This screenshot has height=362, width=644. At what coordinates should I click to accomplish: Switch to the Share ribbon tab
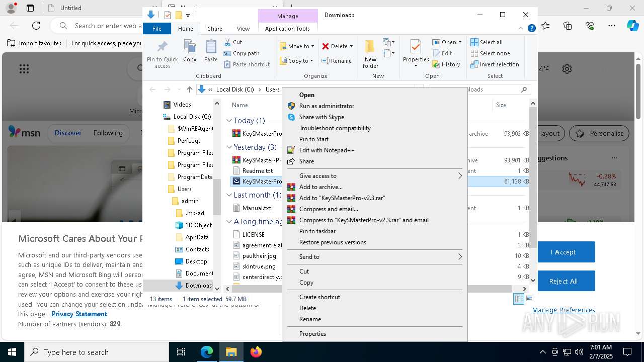[x=215, y=29]
